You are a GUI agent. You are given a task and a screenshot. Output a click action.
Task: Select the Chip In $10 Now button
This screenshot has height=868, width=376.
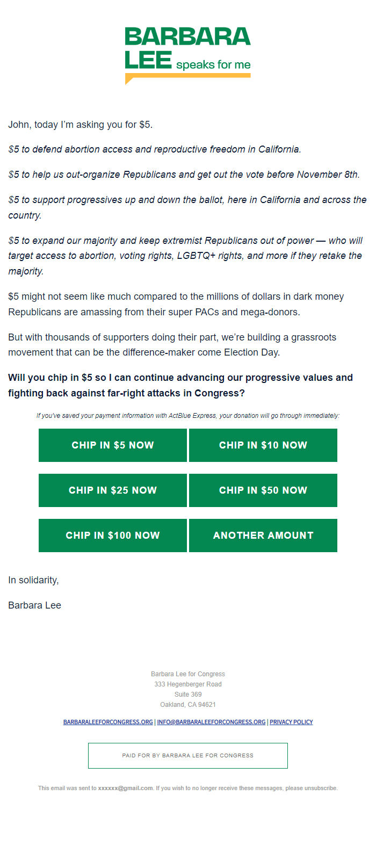[x=263, y=445]
